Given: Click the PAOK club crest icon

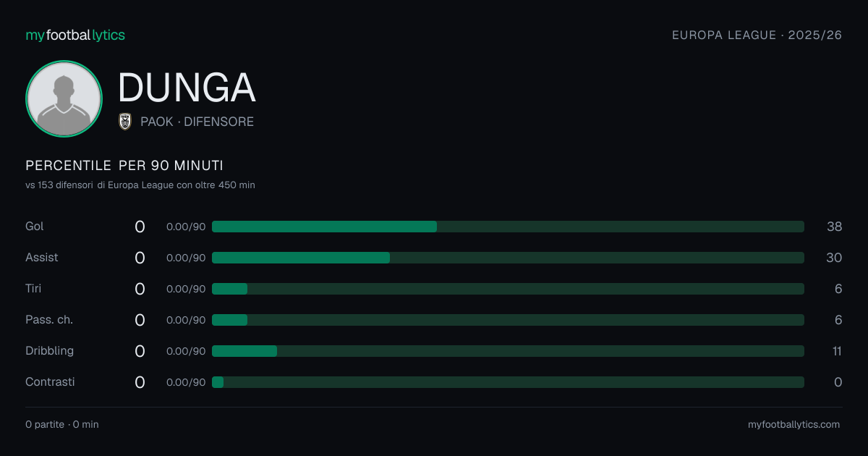Looking at the screenshot, I should click(125, 122).
